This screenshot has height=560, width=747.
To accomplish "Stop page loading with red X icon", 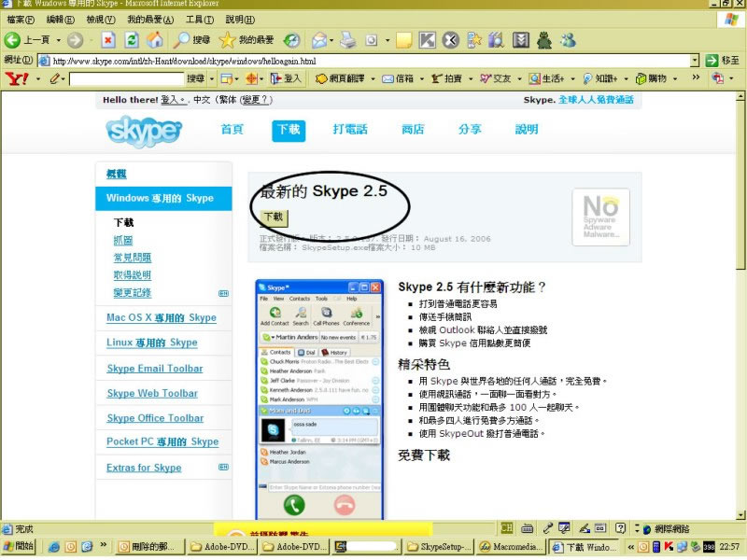I will (x=108, y=40).
